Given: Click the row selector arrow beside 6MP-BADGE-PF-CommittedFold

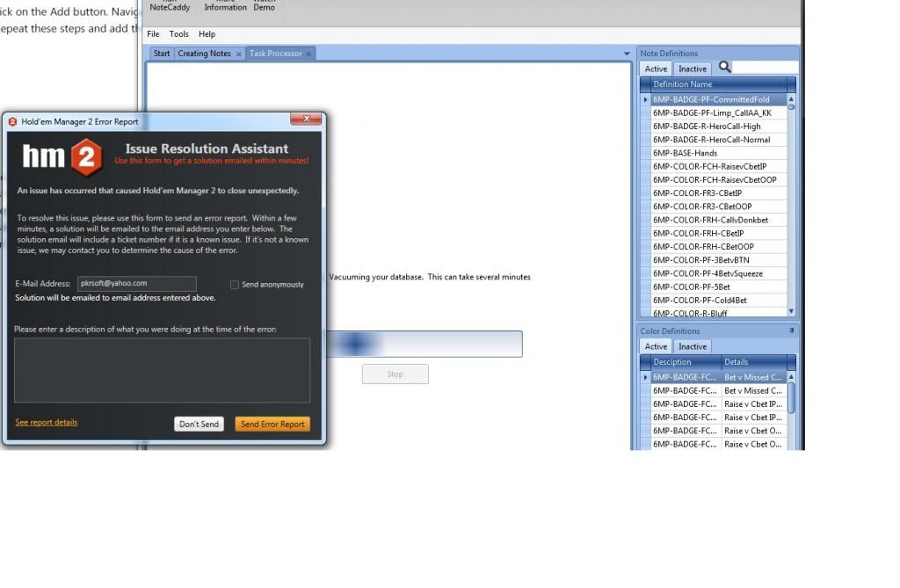Looking at the screenshot, I should (x=645, y=100).
